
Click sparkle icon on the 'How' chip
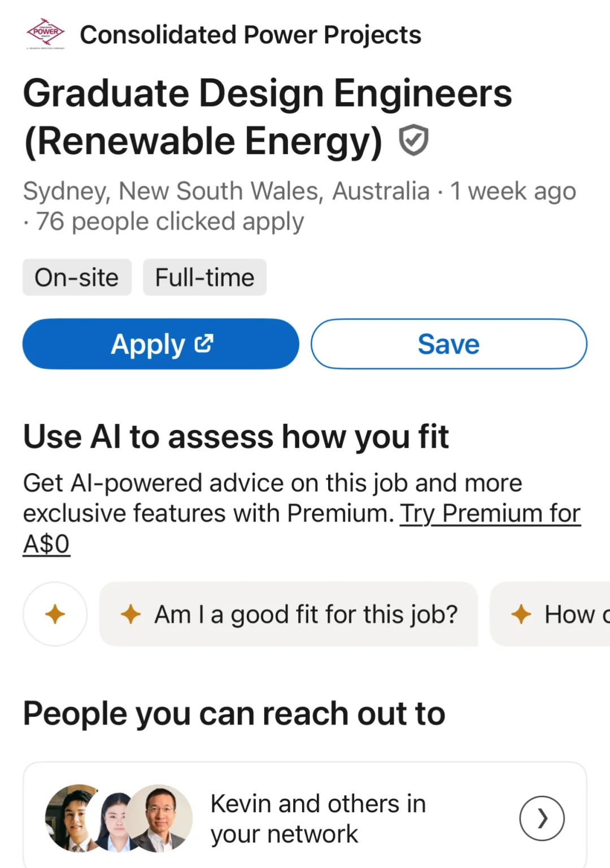(521, 614)
